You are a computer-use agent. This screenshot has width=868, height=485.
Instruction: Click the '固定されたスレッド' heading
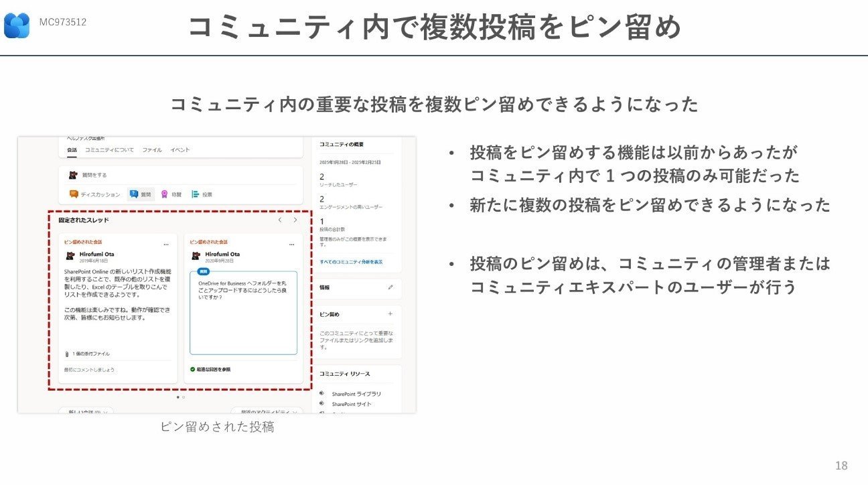click(x=84, y=220)
